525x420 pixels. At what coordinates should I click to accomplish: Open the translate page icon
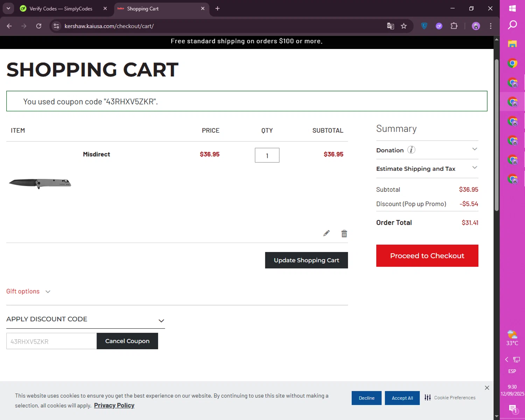pos(391,26)
